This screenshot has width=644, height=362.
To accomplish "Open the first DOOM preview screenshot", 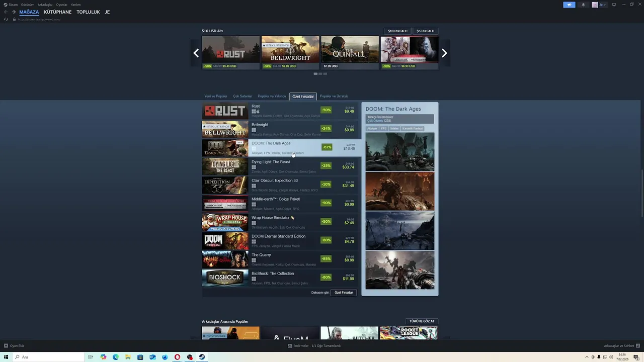I will coord(400,152).
